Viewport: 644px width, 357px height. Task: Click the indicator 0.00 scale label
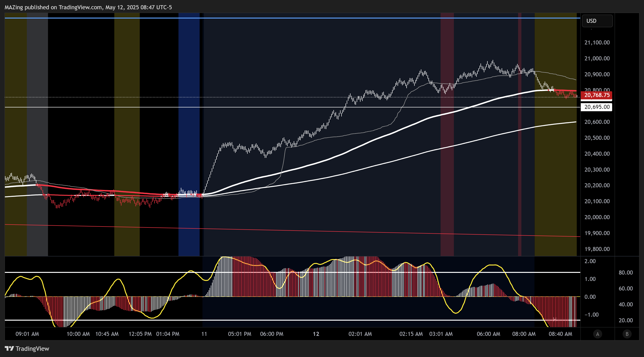[x=590, y=297]
